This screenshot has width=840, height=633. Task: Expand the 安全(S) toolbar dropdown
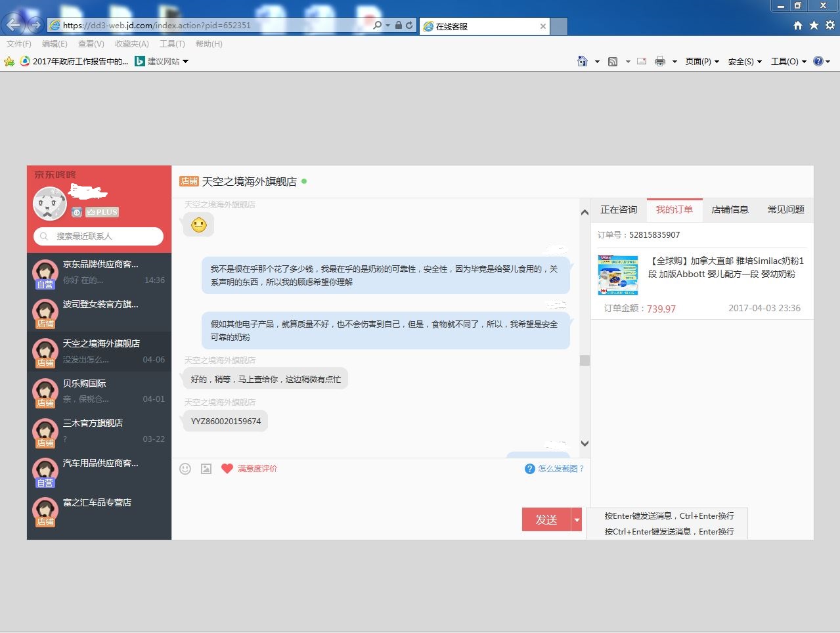click(x=745, y=61)
